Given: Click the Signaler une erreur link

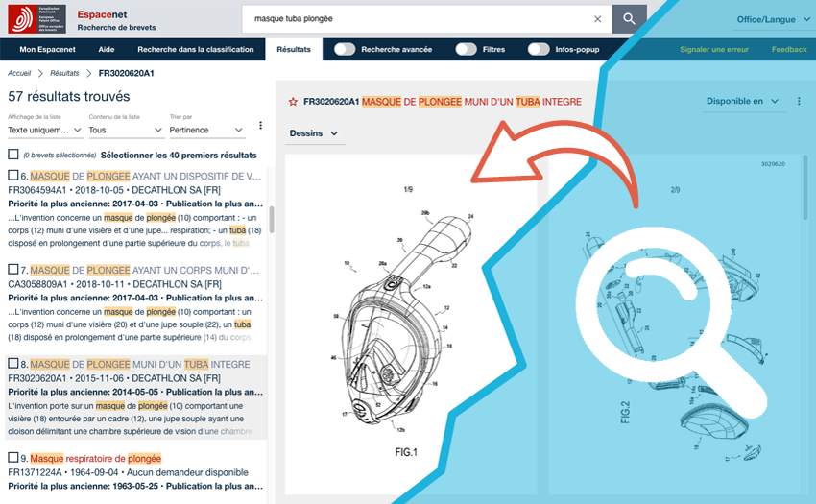Looking at the screenshot, I should 713,49.
